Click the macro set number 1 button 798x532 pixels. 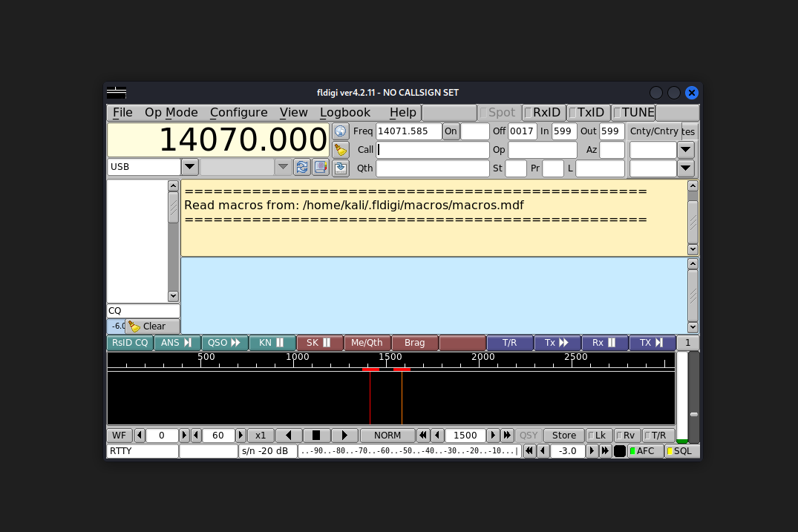(687, 343)
